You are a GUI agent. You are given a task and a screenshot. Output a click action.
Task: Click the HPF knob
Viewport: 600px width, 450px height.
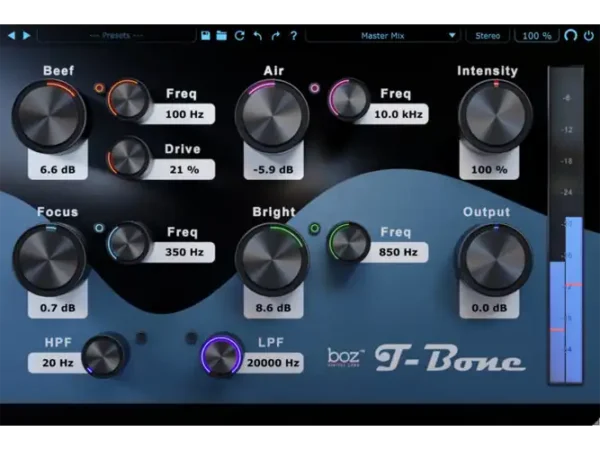pos(104,355)
